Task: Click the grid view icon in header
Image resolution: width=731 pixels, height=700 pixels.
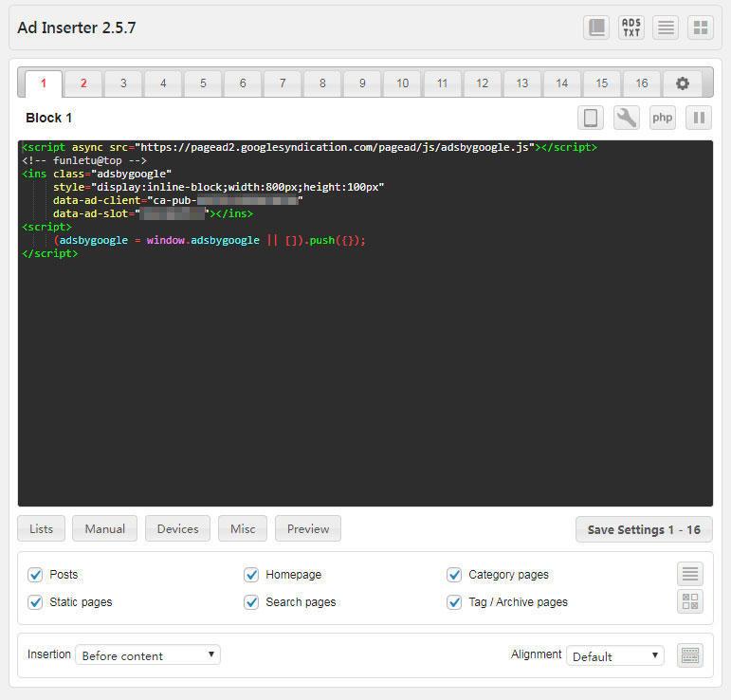Action: (x=701, y=28)
